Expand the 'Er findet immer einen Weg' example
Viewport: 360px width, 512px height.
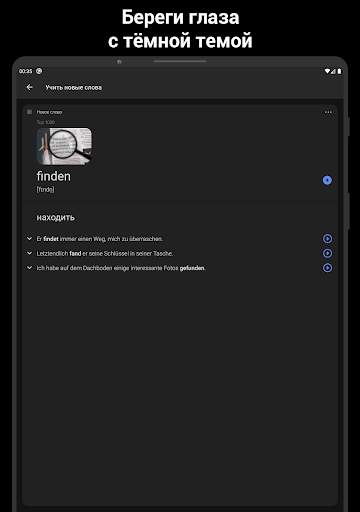pos(29,239)
